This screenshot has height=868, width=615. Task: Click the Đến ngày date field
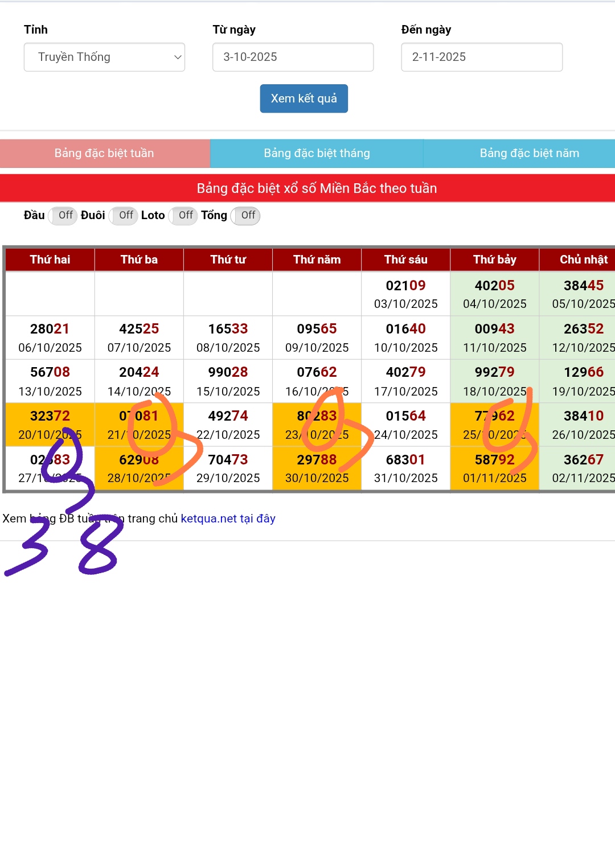tap(481, 57)
